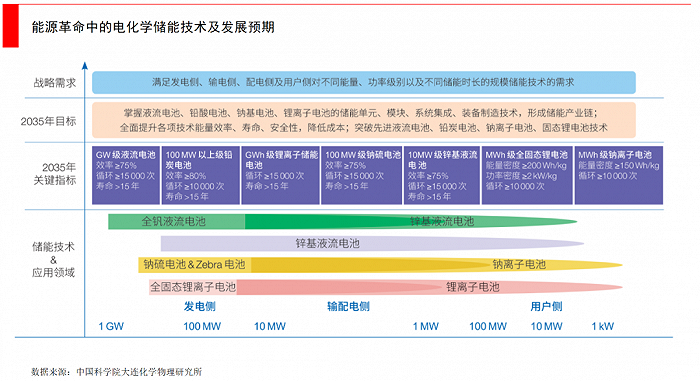Click the 发电侧 label
Image resolution: width=700 pixels, height=381 pixels.
click(x=200, y=306)
